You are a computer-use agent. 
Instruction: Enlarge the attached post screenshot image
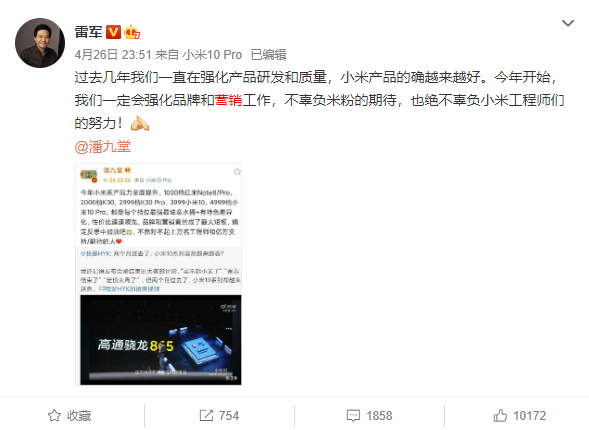[x=159, y=274]
